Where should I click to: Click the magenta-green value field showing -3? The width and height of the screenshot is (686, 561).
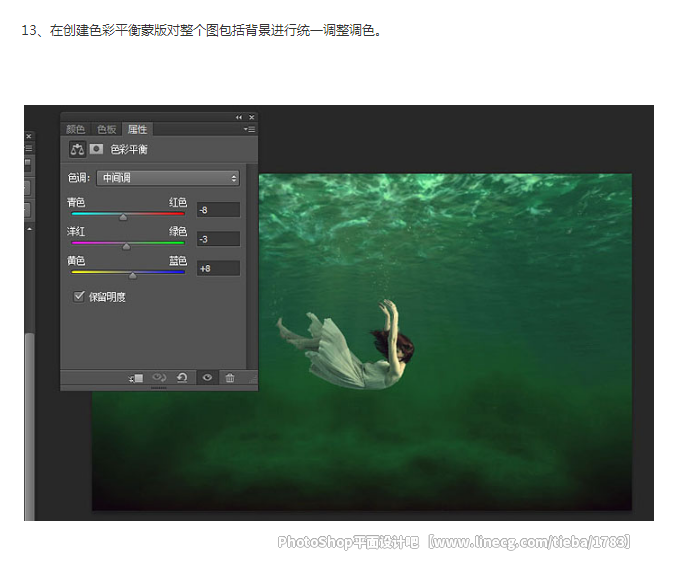pos(218,239)
